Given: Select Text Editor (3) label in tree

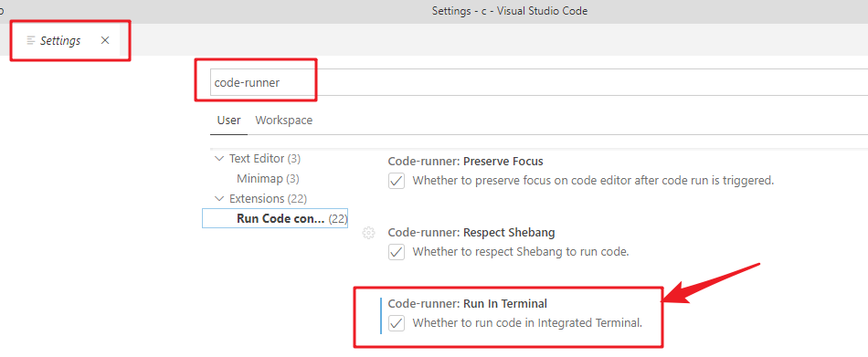Looking at the screenshot, I should (265, 159).
